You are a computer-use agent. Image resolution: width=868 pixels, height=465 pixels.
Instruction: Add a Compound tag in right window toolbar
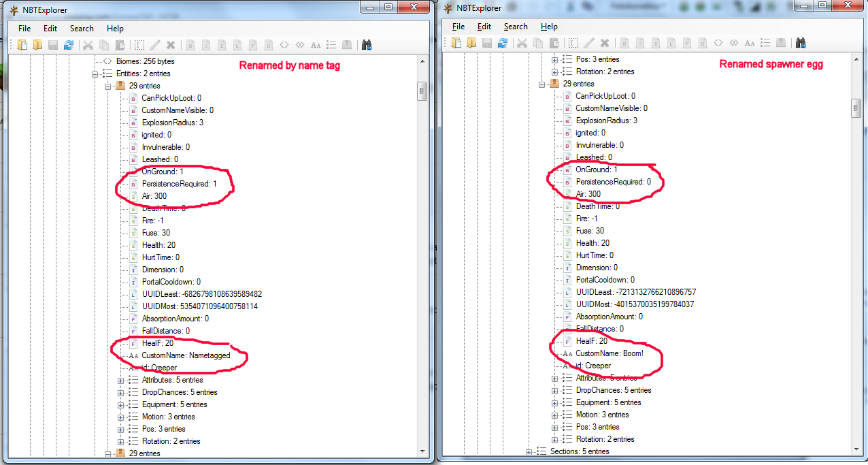(x=781, y=43)
